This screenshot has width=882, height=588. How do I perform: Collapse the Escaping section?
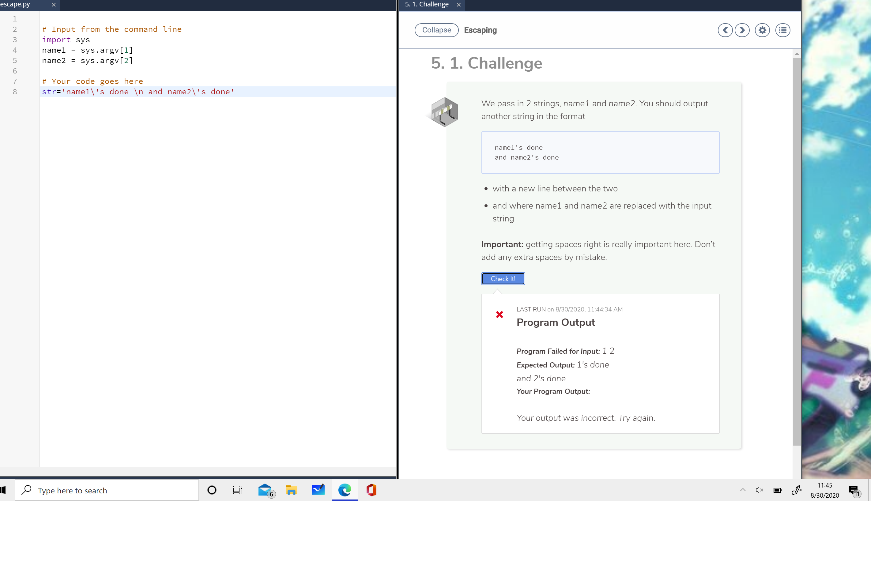tap(436, 30)
